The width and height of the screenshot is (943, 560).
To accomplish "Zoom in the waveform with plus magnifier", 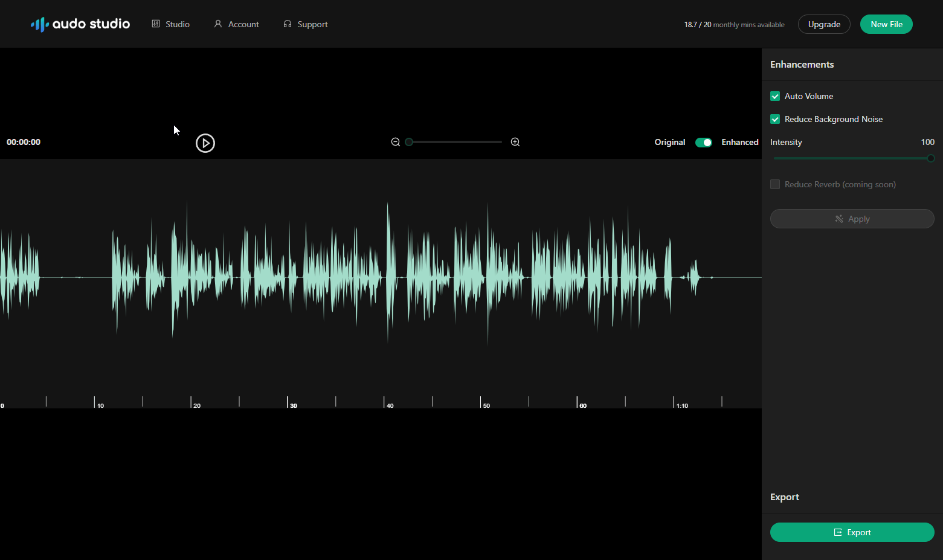I will pyautogui.click(x=515, y=142).
